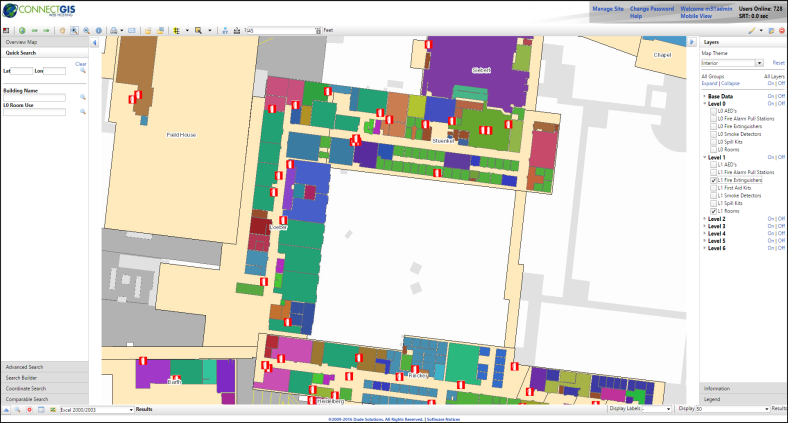Screen dimensions: 788x423
Task: Enable the L1 Smoke Detectors layer
Action: pyautogui.click(x=714, y=196)
